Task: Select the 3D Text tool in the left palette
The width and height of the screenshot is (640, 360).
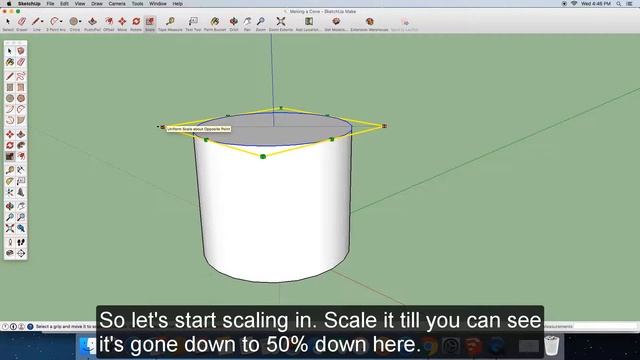Action: [x=21, y=192]
